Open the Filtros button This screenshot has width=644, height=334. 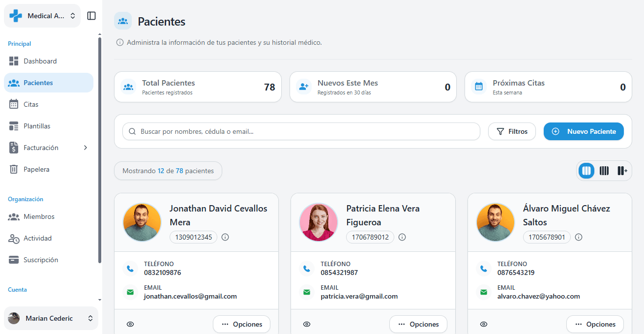tap(512, 131)
